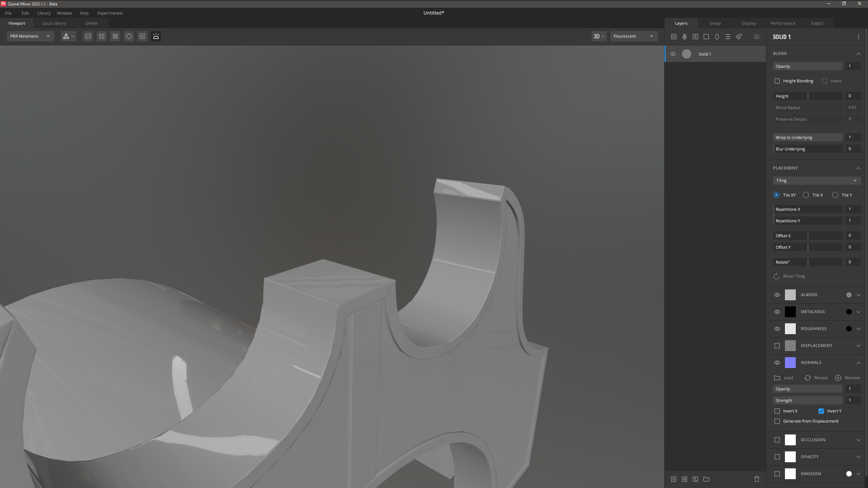
Task: Toggle Metalness channel visibility eye
Action: [777, 312]
